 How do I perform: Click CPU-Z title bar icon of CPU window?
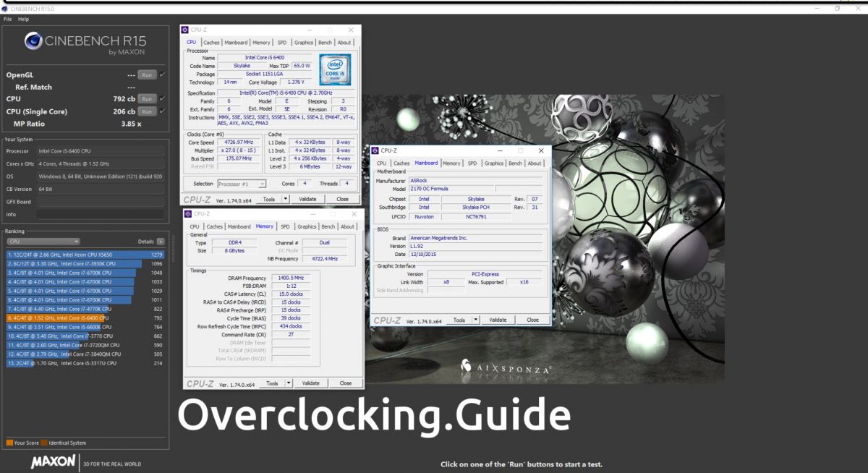coord(186,30)
